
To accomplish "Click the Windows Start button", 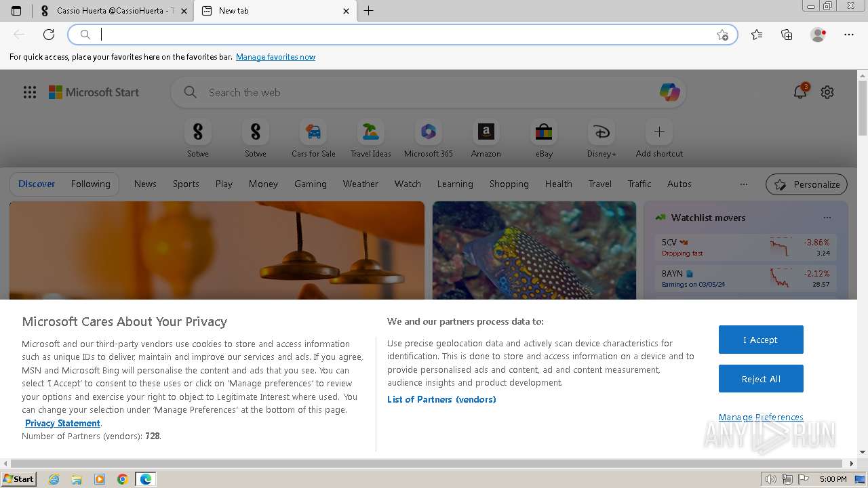I will click(19, 479).
